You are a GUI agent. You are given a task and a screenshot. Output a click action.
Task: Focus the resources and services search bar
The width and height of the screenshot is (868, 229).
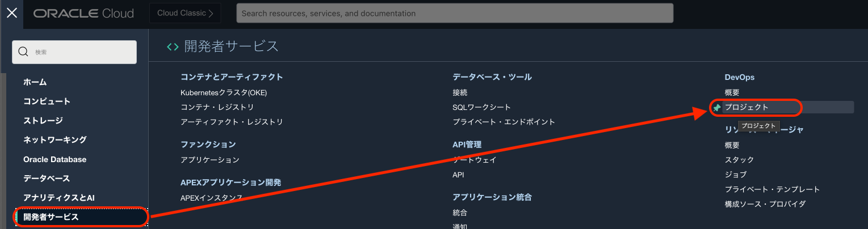pos(454,13)
